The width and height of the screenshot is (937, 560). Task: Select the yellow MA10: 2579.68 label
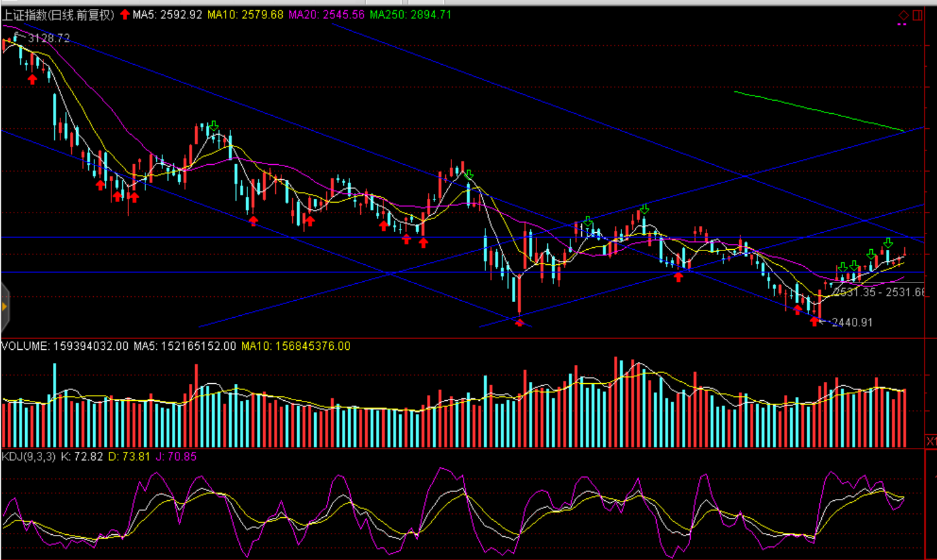point(245,14)
